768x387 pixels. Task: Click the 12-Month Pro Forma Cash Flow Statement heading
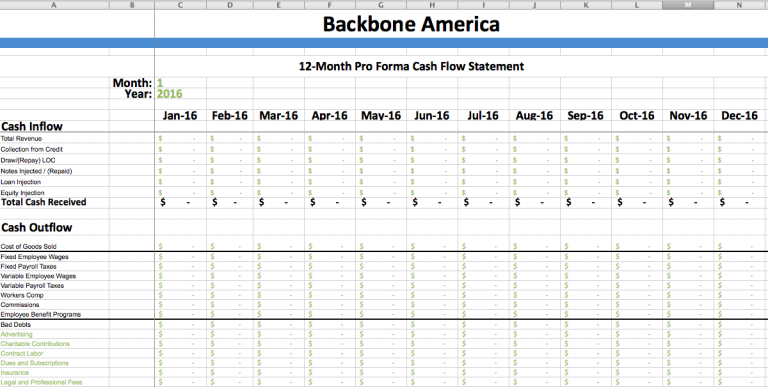tap(411, 66)
